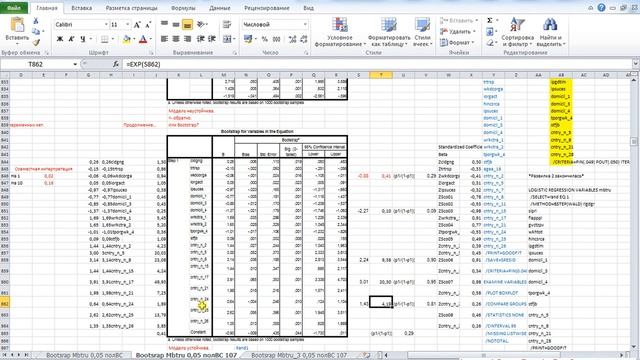
Task: Open Excel help question mark
Action: click(601, 8)
